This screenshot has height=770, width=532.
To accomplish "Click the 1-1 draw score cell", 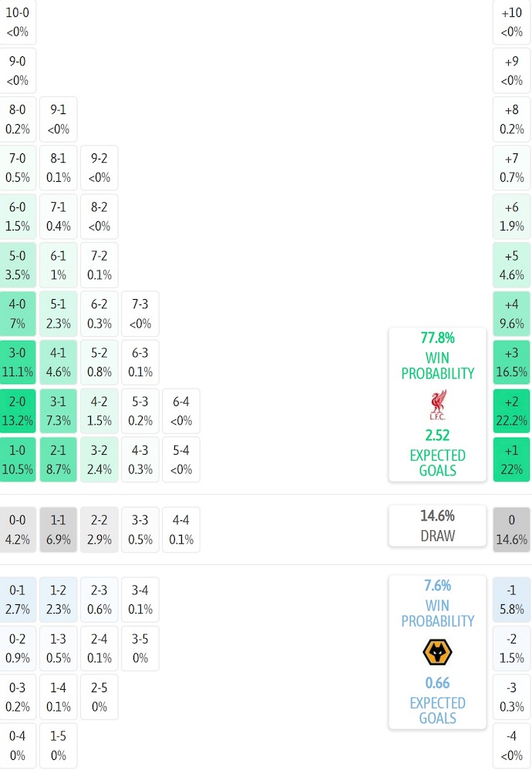I will (x=59, y=530).
